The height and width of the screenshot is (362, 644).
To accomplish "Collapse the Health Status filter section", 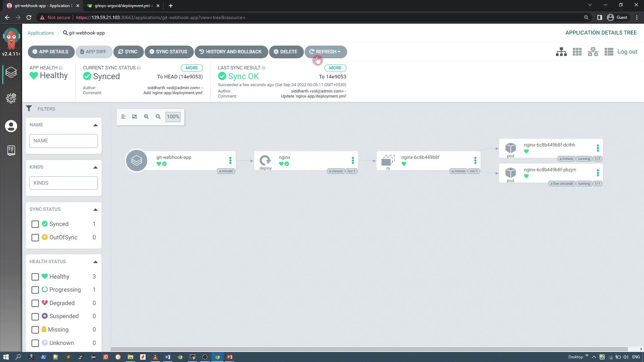I will pyautogui.click(x=95, y=262).
